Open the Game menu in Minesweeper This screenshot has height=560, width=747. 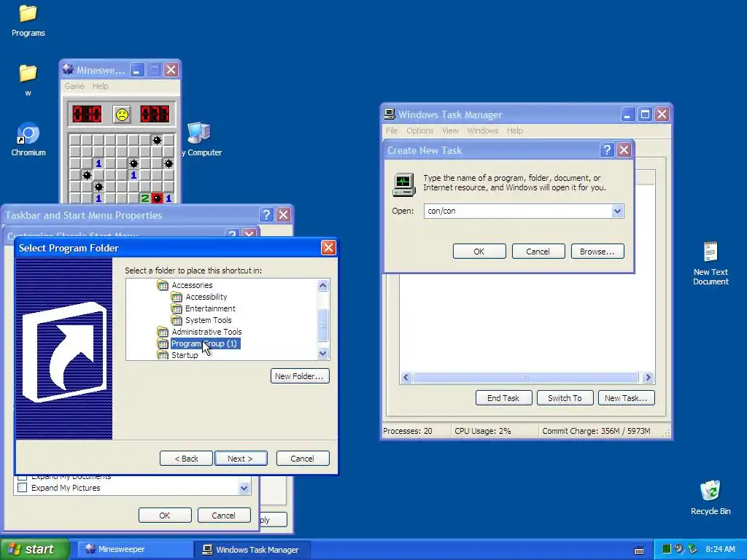point(74,86)
